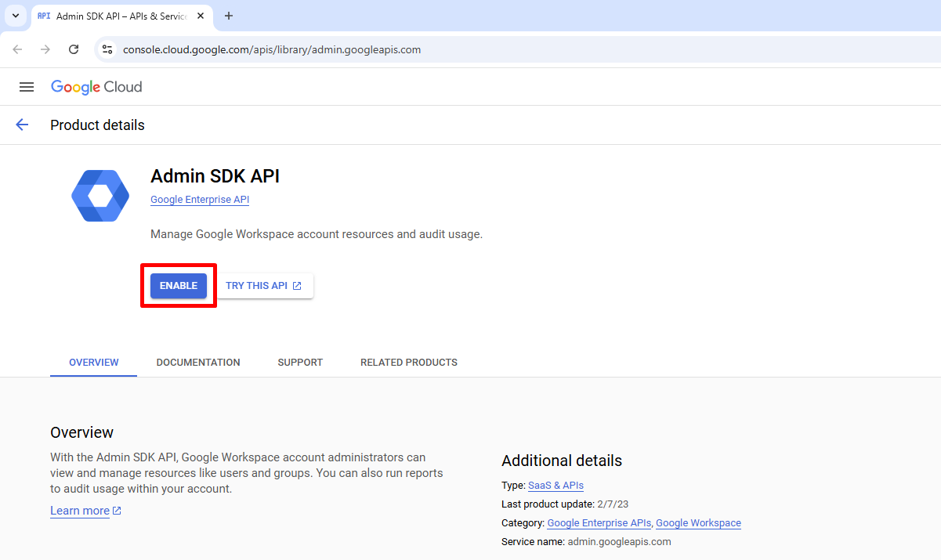Click the Product details title
The width and height of the screenshot is (941, 560).
pos(97,125)
